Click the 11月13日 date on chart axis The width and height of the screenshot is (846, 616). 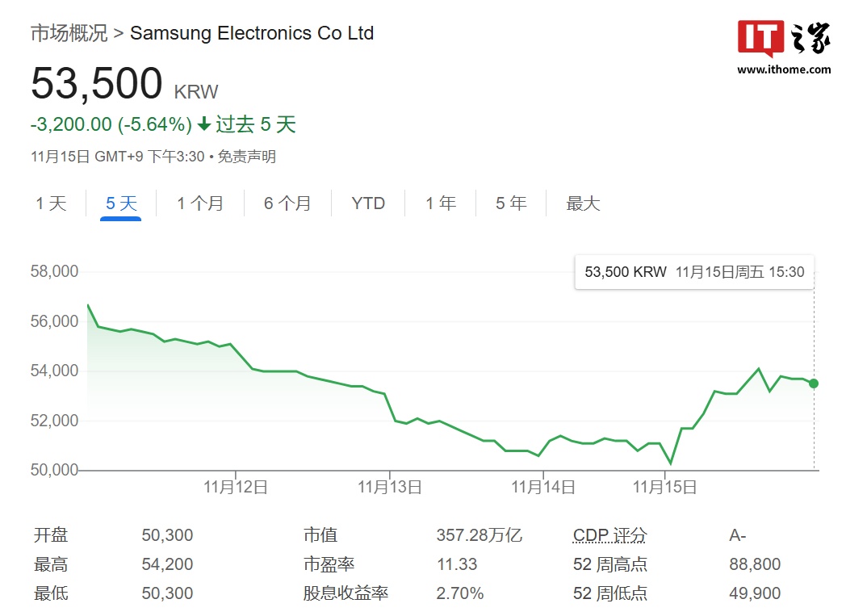pos(389,487)
